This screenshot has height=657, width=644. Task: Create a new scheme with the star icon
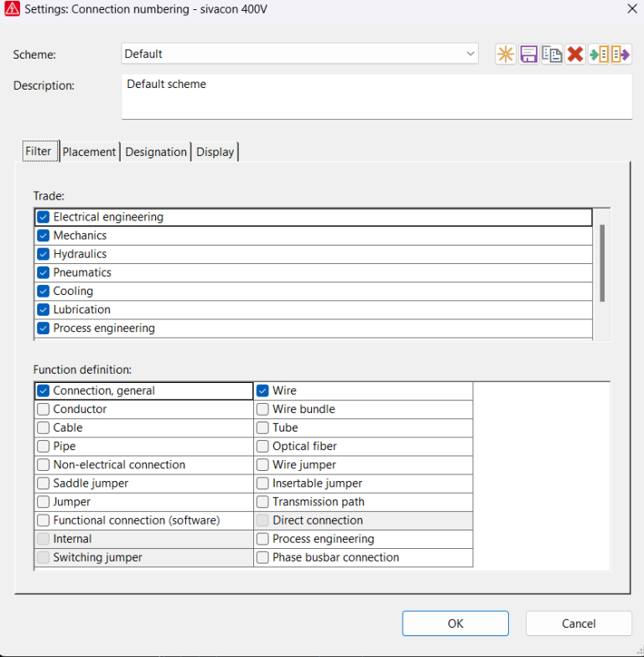[505, 54]
